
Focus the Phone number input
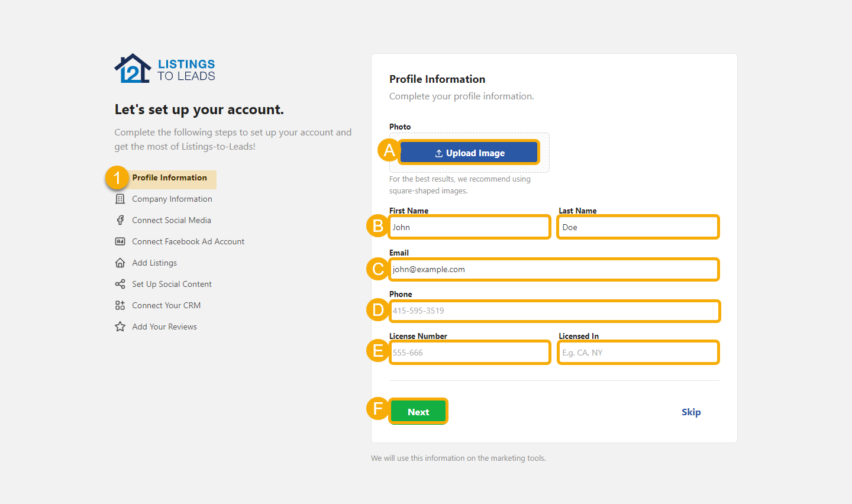pyautogui.click(x=554, y=311)
